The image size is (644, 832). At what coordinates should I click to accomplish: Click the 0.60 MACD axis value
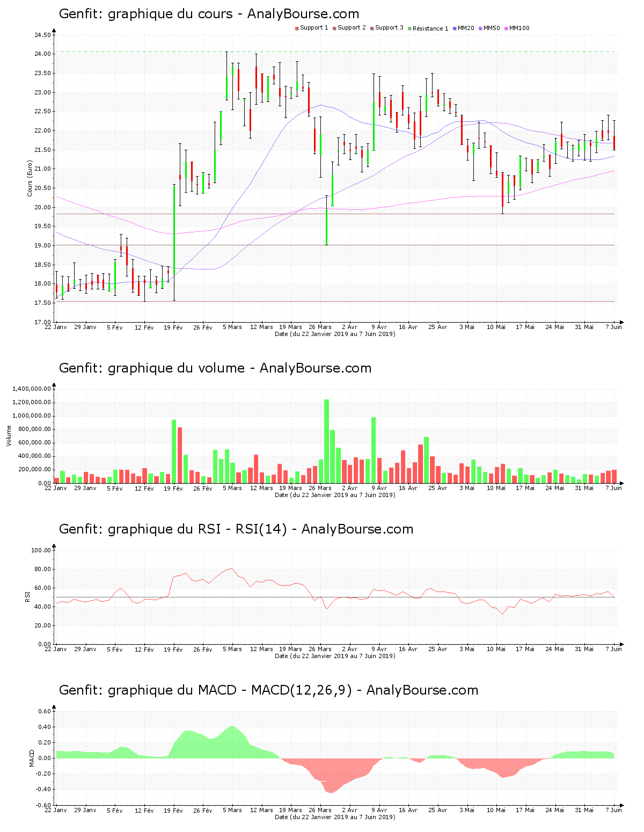point(45,711)
